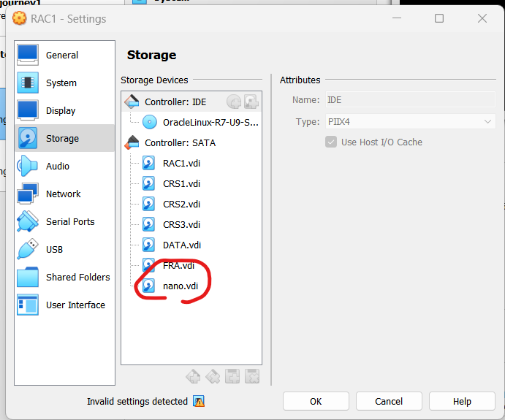
Task: Click the add attachment icon below device list
Action: point(232,376)
